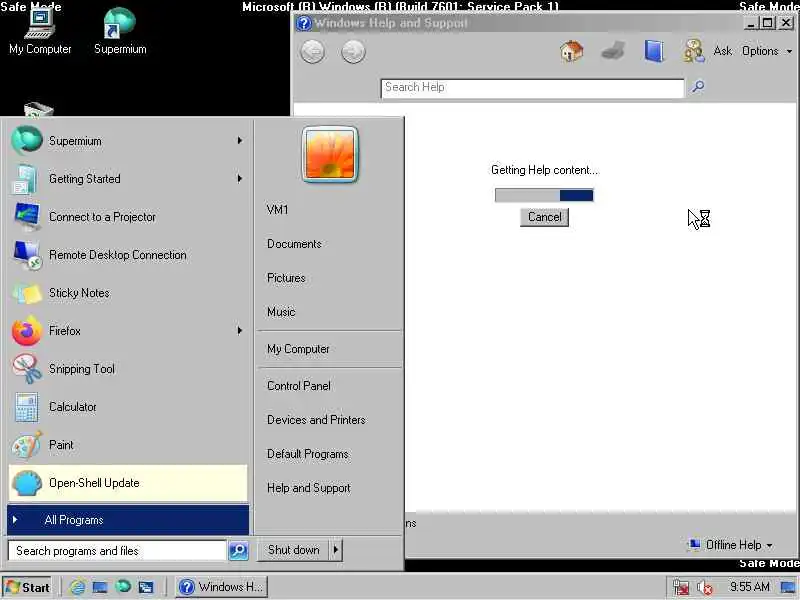Focus Search programs and files box
800x600 pixels.
pyautogui.click(x=117, y=551)
